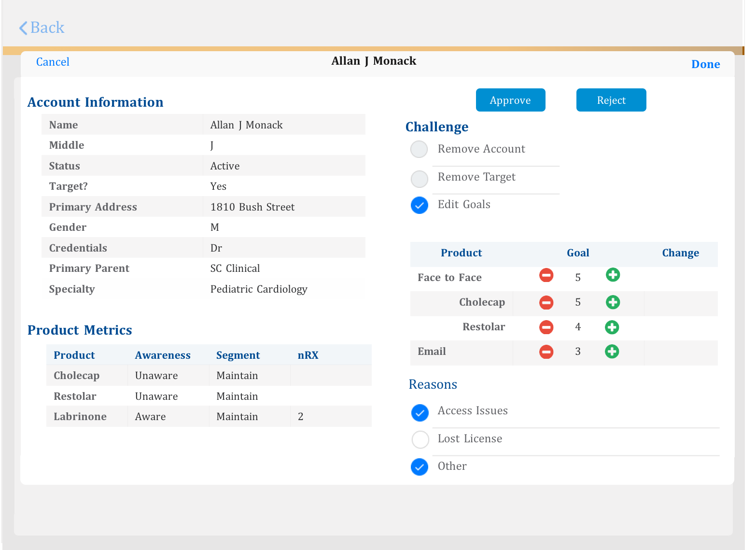Toggle the Edit Goals option
This screenshot has width=756, height=550.
419,205
